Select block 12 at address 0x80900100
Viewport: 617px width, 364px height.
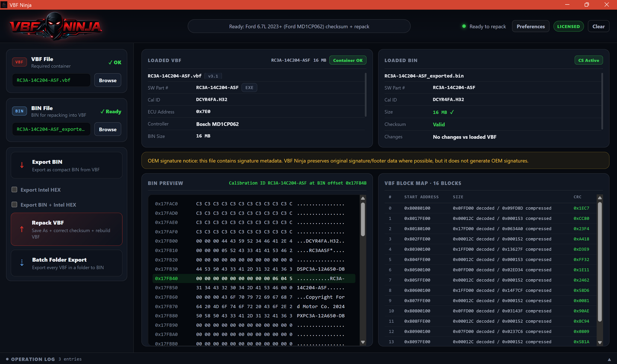click(490, 331)
